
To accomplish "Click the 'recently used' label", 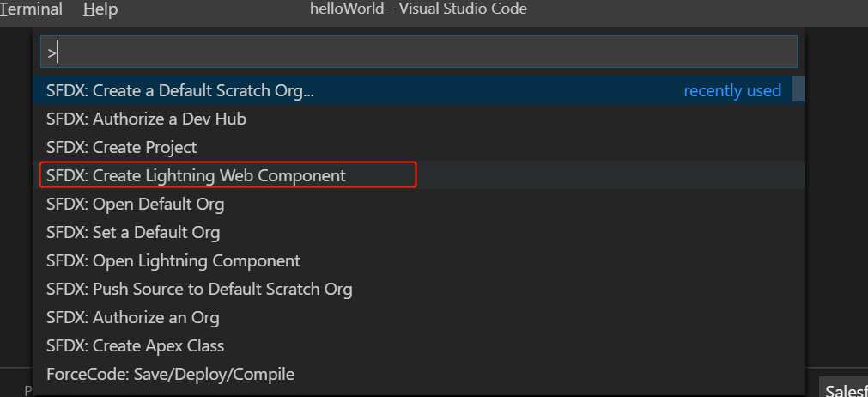I will pyautogui.click(x=731, y=91).
